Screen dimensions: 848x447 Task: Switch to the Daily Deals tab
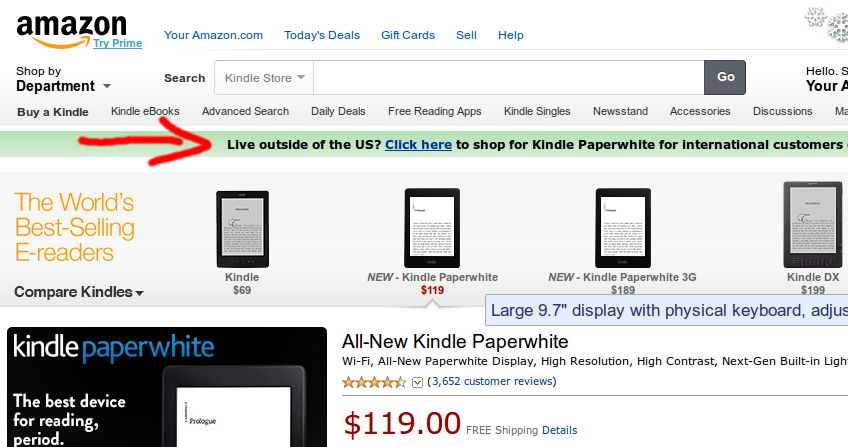tap(338, 111)
